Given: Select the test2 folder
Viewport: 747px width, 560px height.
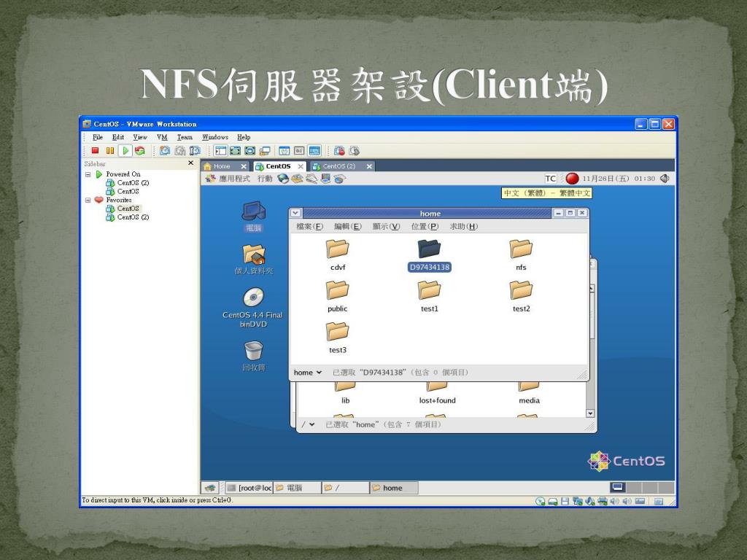Looking at the screenshot, I should tap(521, 296).
